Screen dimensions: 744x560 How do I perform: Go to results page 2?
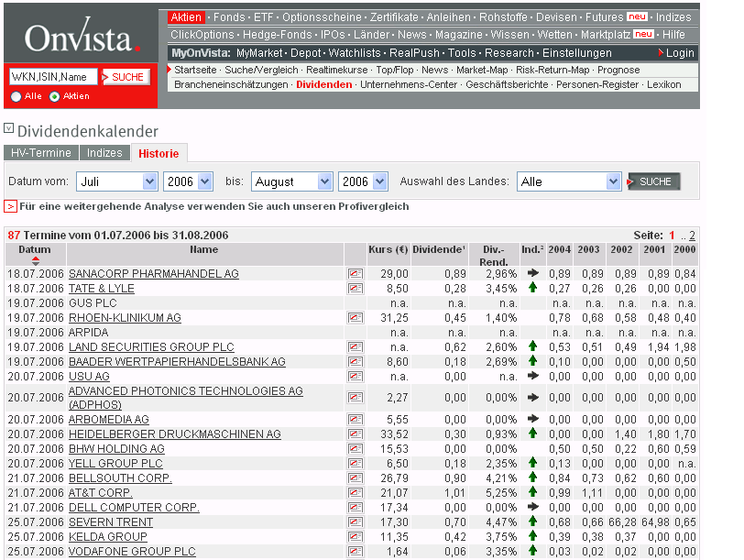pyautogui.click(x=692, y=236)
